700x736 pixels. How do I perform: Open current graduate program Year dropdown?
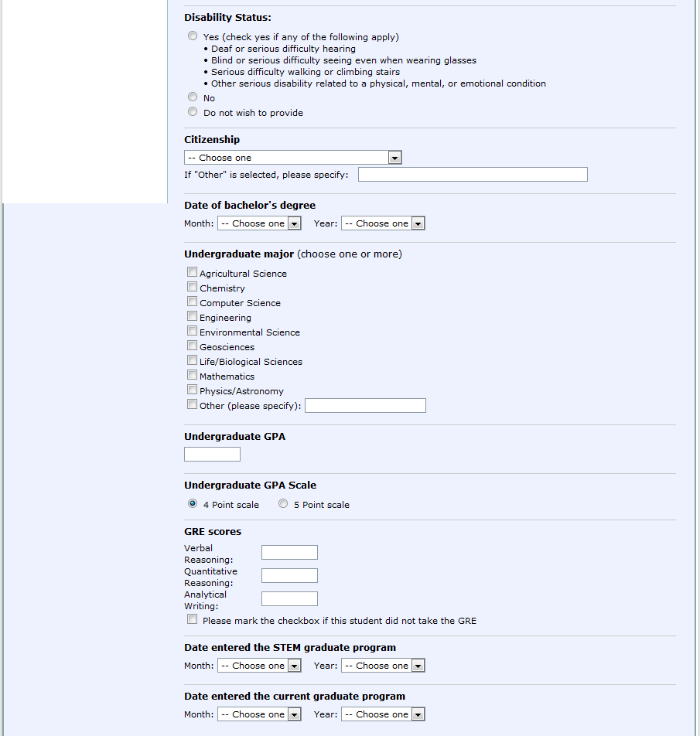tap(383, 714)
